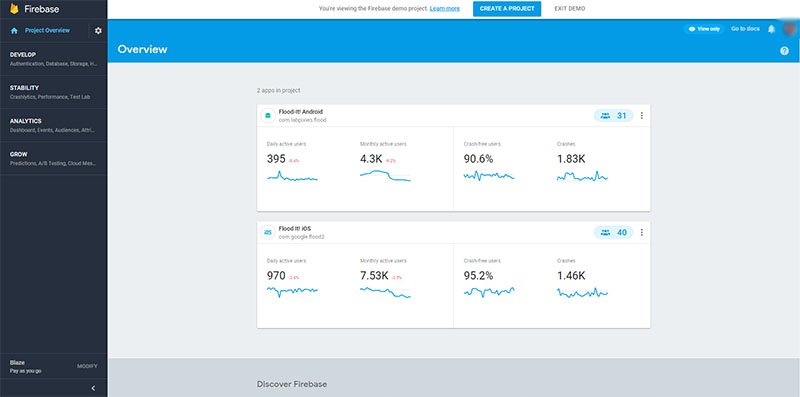Expand the GROW section

[x=54, y=158]
